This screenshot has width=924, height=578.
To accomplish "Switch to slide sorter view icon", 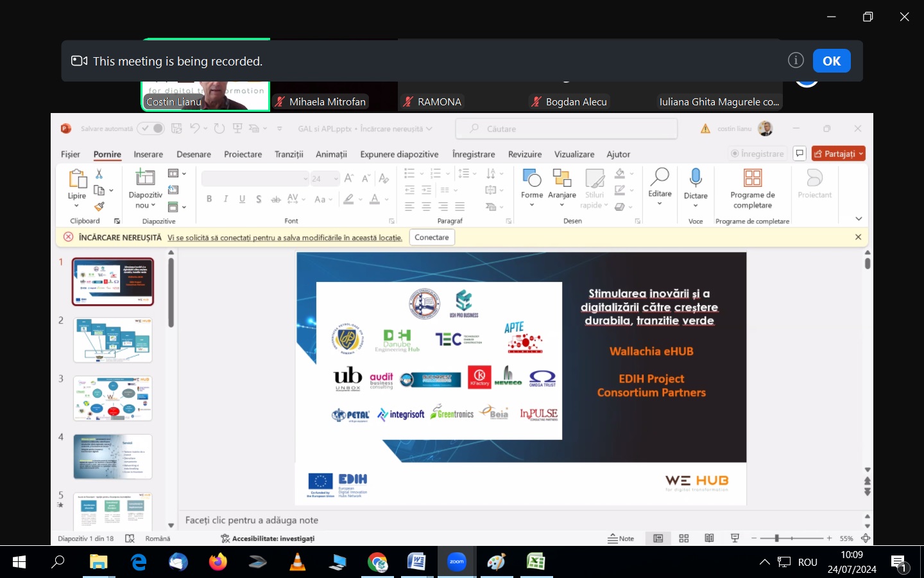I will tap(684, 538).
